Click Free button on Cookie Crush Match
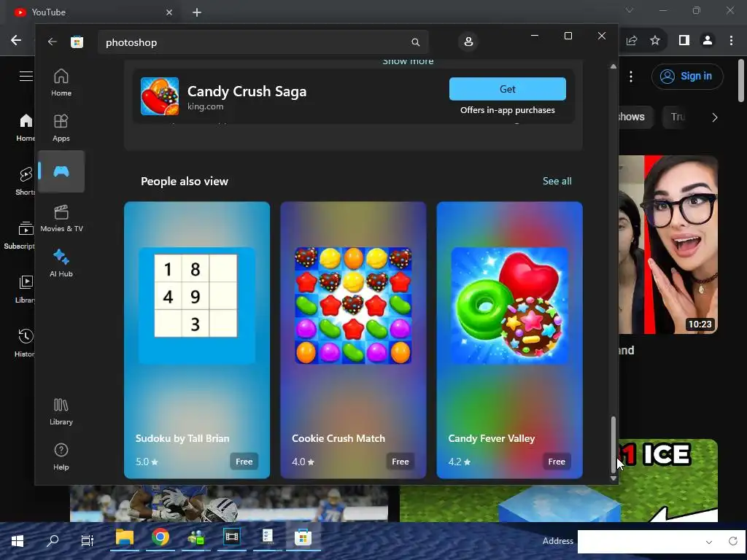This screenshot has width=747, height=560. (x=400, y=462)
